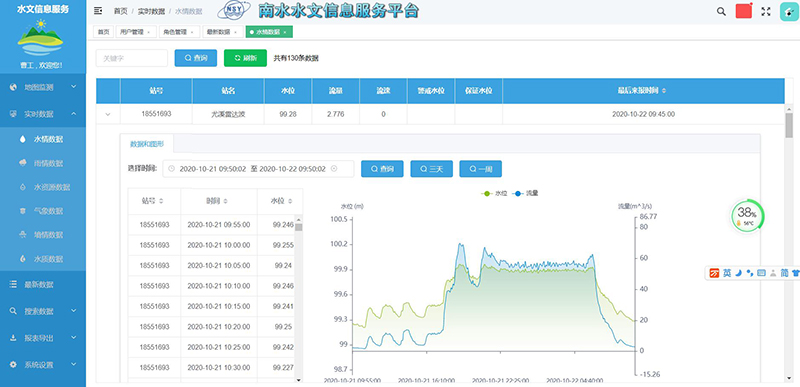Click the icon beside 气象数据
Viewport: 800px width, 387px height.
22,211
